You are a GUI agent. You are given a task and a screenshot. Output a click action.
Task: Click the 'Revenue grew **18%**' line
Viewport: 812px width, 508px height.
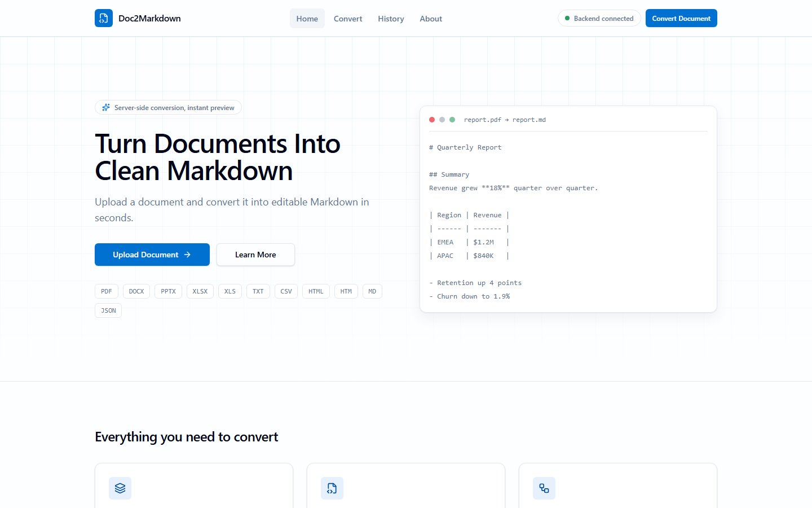coord(514,188)
